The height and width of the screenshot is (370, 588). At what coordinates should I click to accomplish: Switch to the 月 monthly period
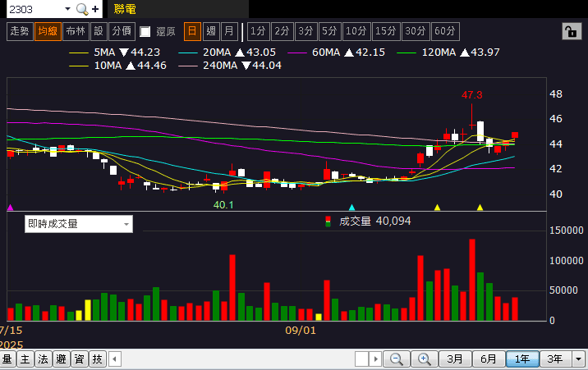point(229,31)
